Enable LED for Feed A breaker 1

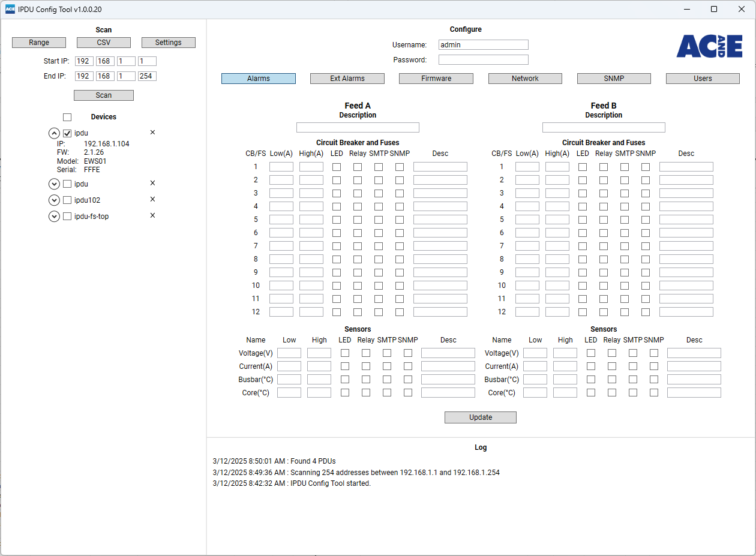337,167
